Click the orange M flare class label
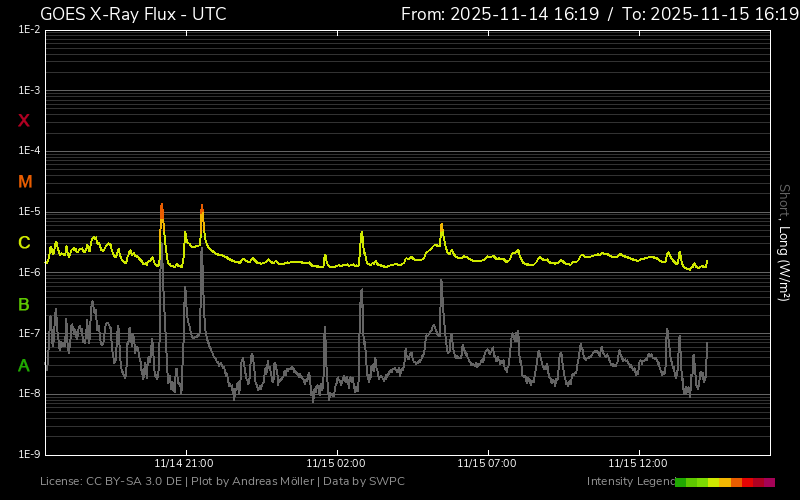 (25, 182)
